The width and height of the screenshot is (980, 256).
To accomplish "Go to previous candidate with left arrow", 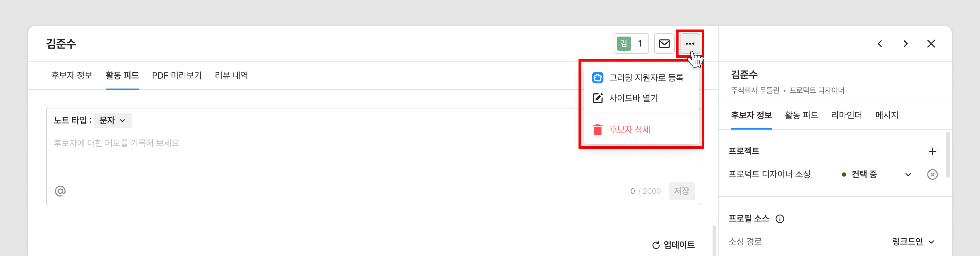I will (x=880, y=44).
